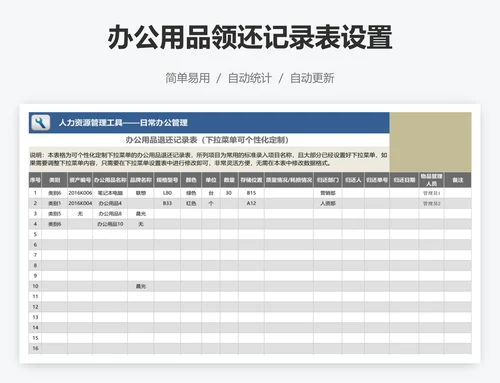
Task: Select the '归还人' column header
Action: click(x=353, y=180)
